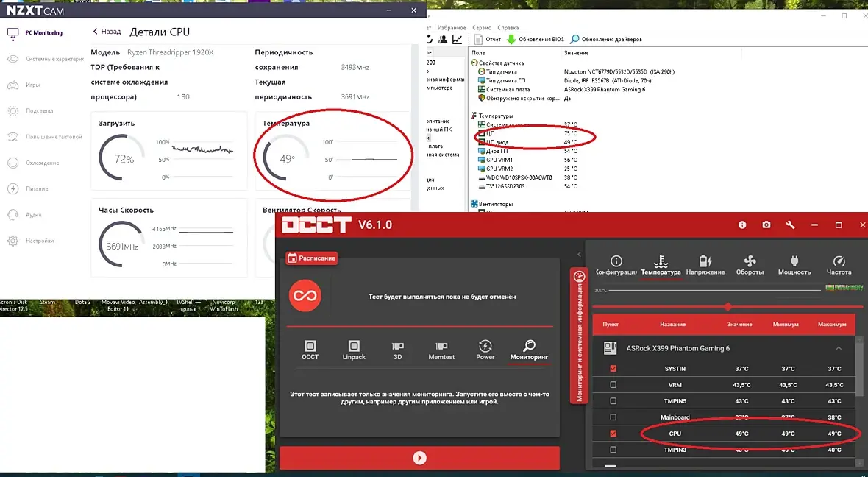Open OCCT settings wrench icon
868x477 pixels.
pyautogui.click(x=791, y=225)
